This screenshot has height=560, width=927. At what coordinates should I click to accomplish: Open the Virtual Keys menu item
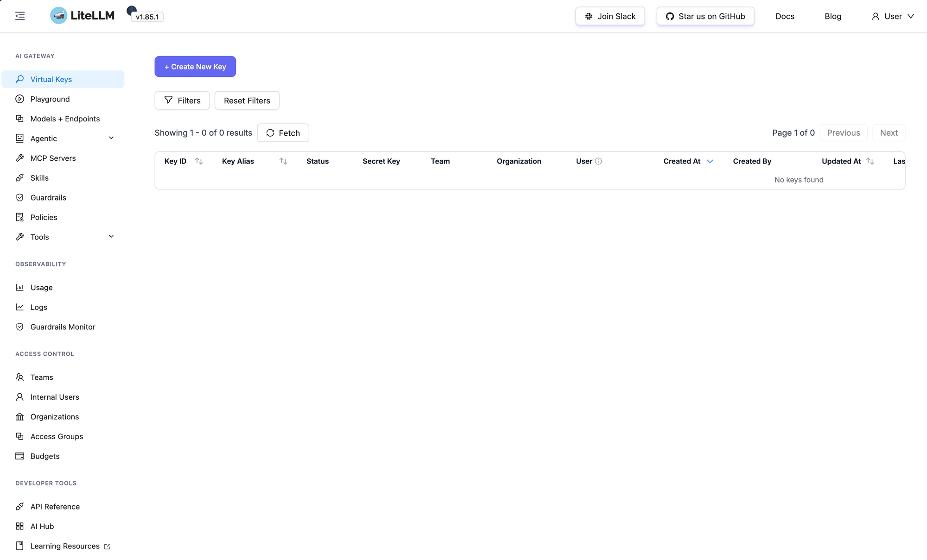(x=63, y=79)
